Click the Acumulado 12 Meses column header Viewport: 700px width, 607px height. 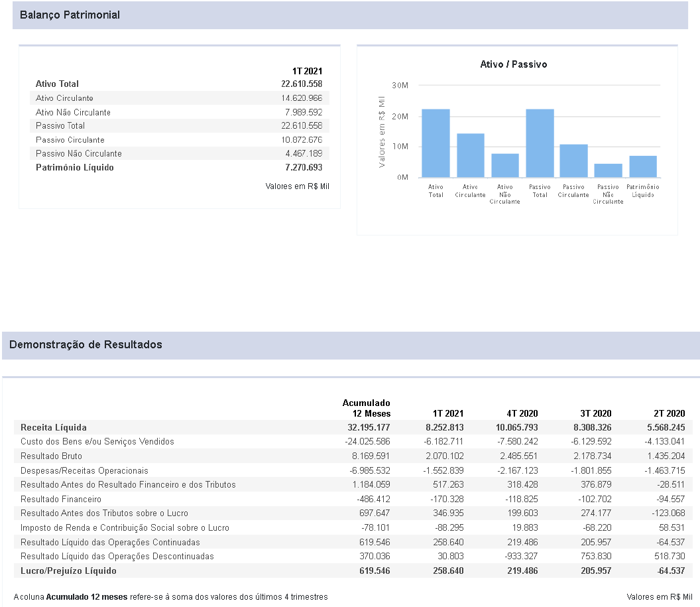coord(367,408)
